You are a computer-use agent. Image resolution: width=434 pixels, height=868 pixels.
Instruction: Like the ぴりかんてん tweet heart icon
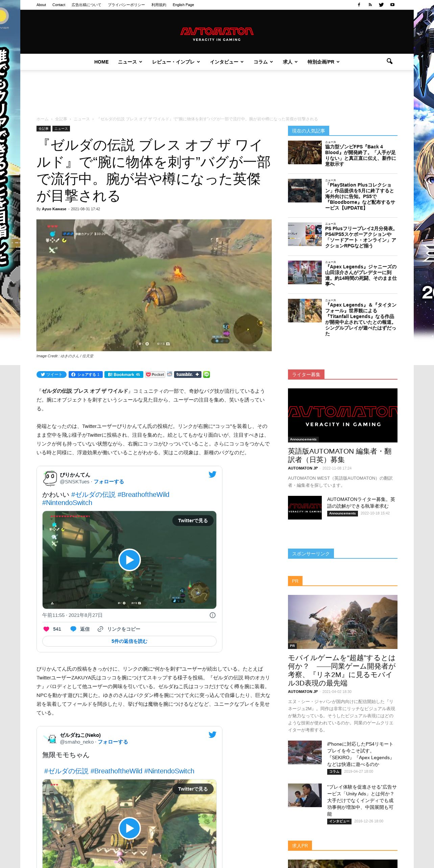tap(46, 629)
